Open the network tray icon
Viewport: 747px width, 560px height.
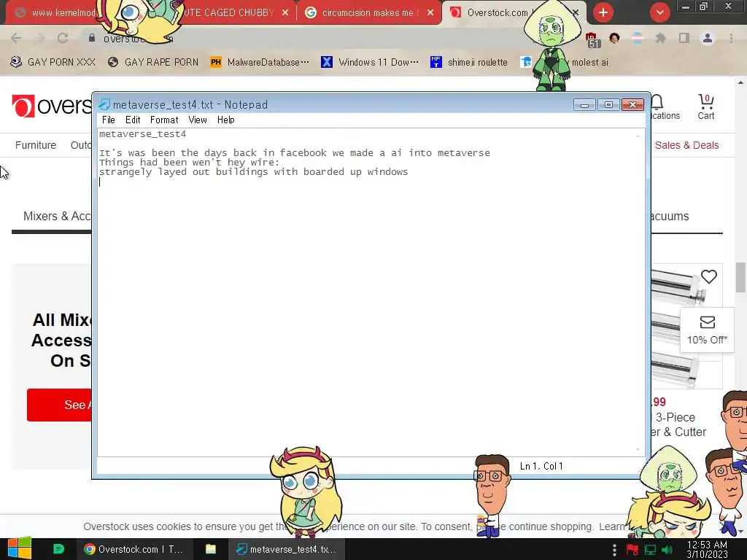click(650, 550)
